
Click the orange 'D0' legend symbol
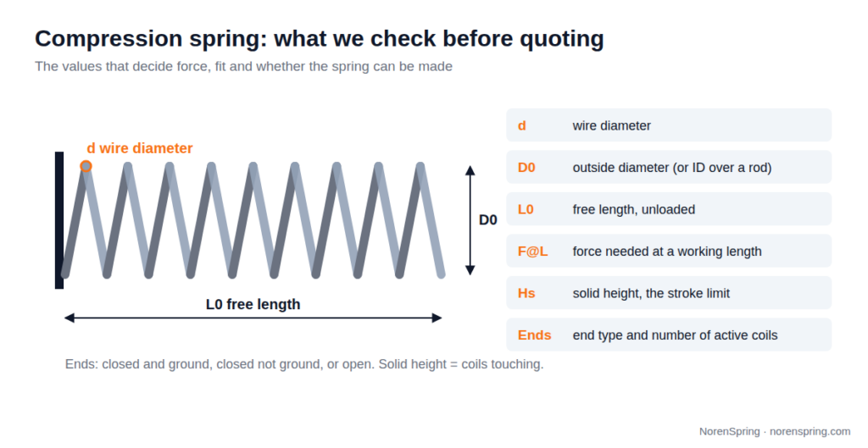tap(526, 168)
